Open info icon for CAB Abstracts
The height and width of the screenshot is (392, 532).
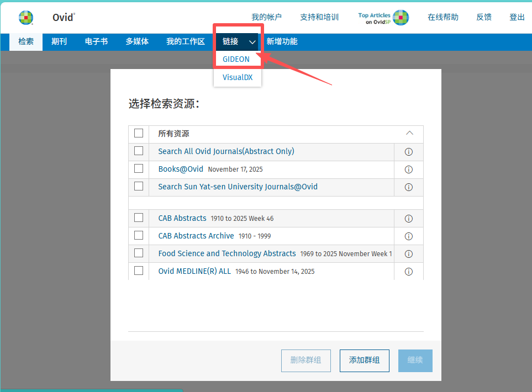[x=409, y=219]
